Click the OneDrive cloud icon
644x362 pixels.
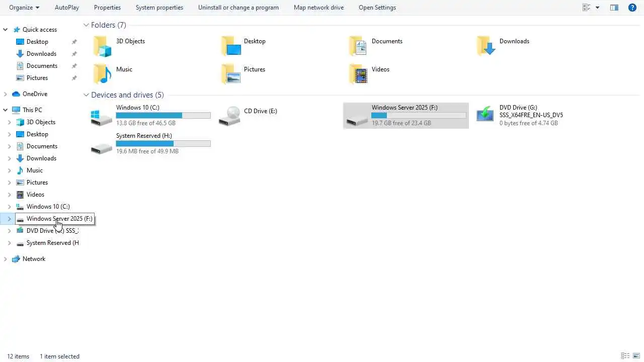point(16,94)
